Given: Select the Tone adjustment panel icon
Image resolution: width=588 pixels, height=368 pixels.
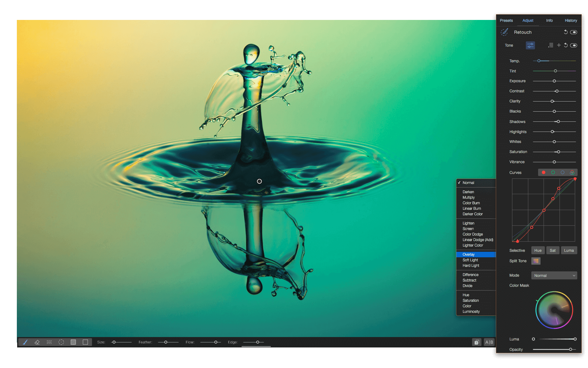Looking at the screenshot, I should pyautogui.click(x=530, y=45).
